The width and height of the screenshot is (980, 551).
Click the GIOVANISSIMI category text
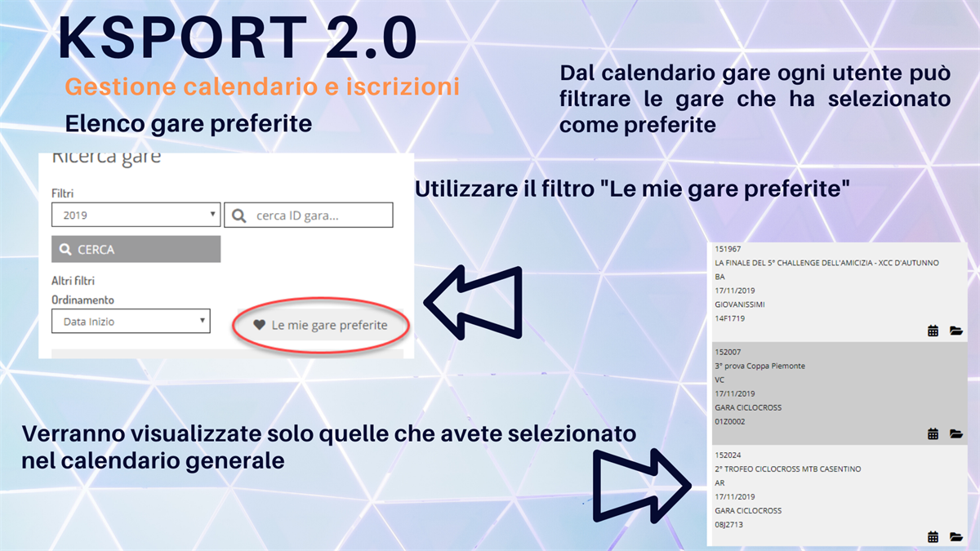[740, 304]
